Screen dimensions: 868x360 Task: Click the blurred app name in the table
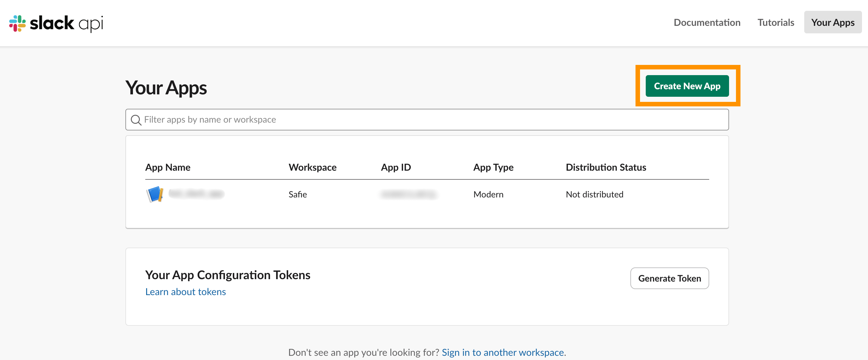[x=196, y=194]
